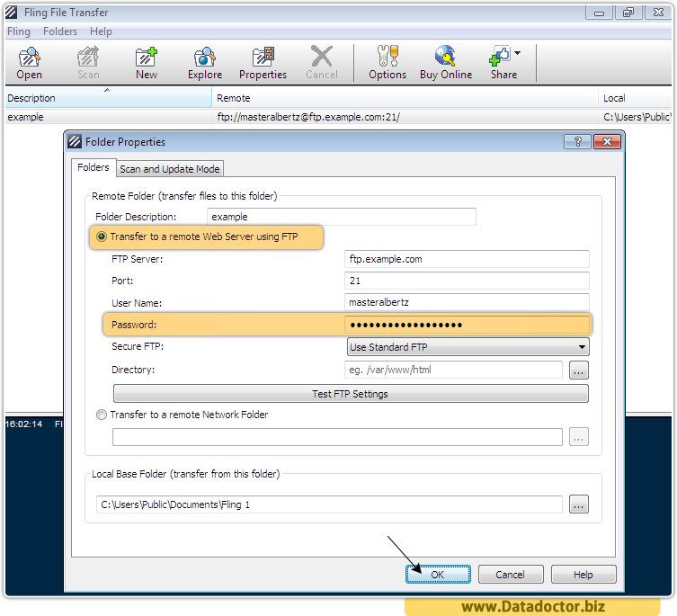The height and width of the screenshot is (616, 677).
Task: Click the 16:02:14 log entry
Action: (23, 424)
